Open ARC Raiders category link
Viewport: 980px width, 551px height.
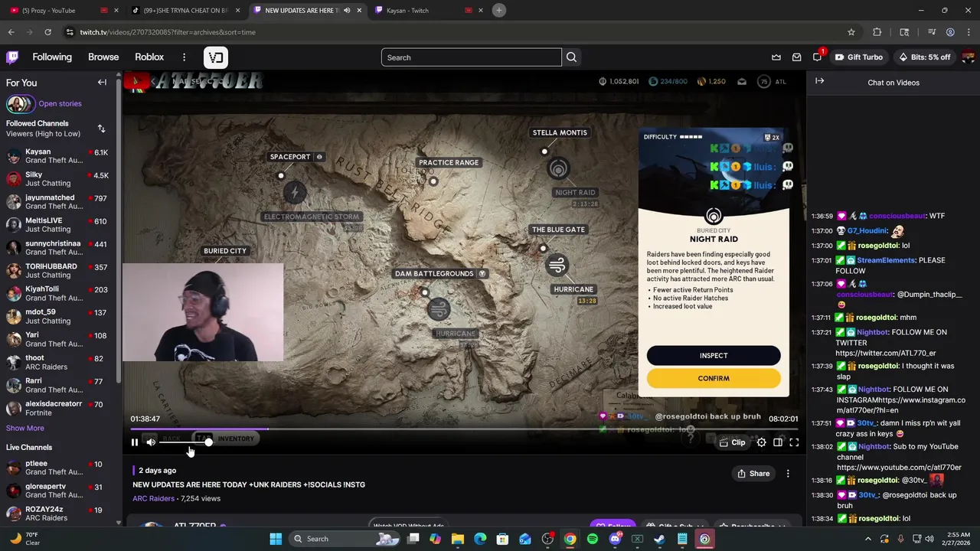154,499
